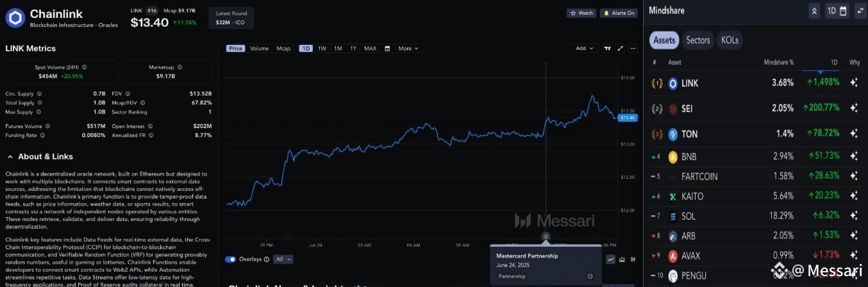The image size is (868, 287).
Task: Set chart range to 1Y
Action: [353, 48]
